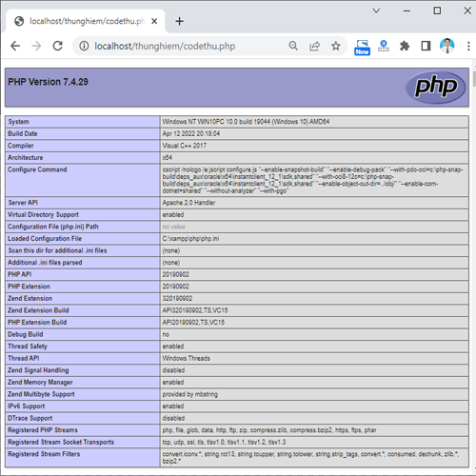The width and height of the screenshot is (476, 476).
Task: Click the 'DTrace Support' label
Action: tap(30, 418)
